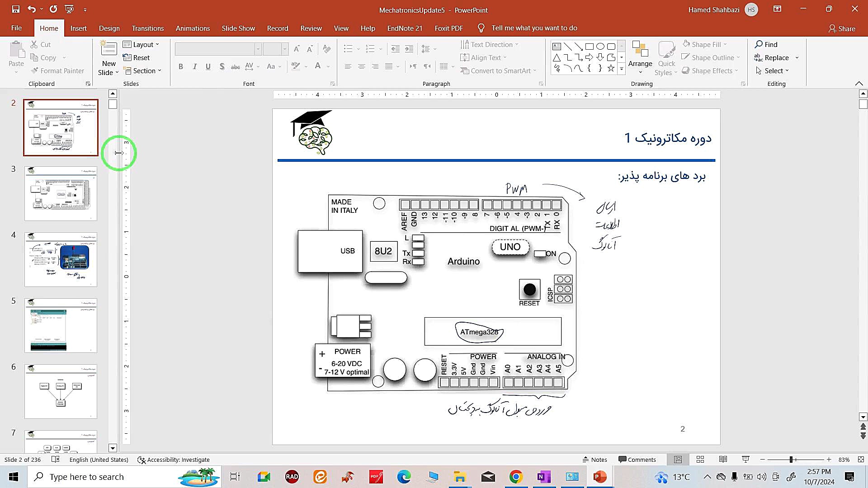Open the File menu

[x=16, y=28]
